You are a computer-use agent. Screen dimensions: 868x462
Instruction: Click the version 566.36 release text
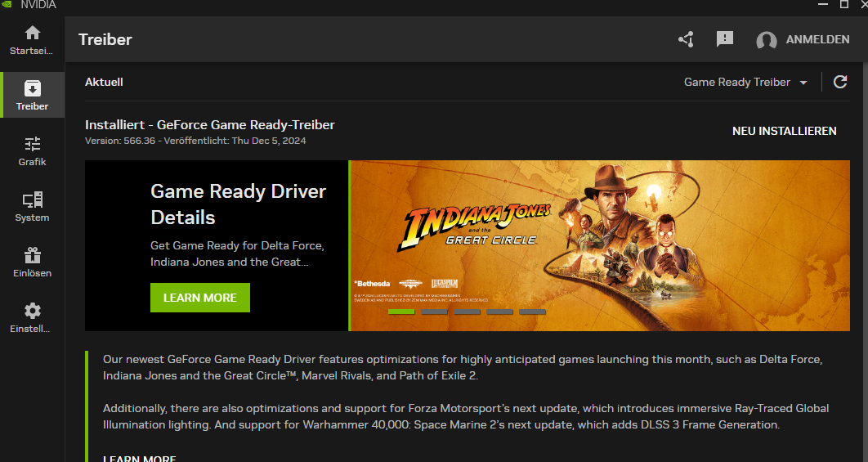[195, 141]
